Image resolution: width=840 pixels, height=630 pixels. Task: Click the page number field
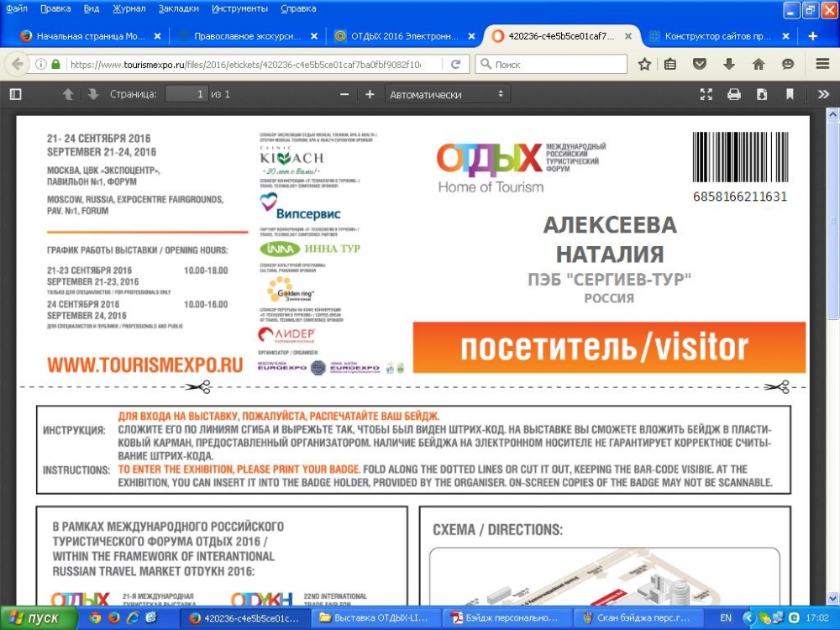pyautogui.click(x=186, y=94)
